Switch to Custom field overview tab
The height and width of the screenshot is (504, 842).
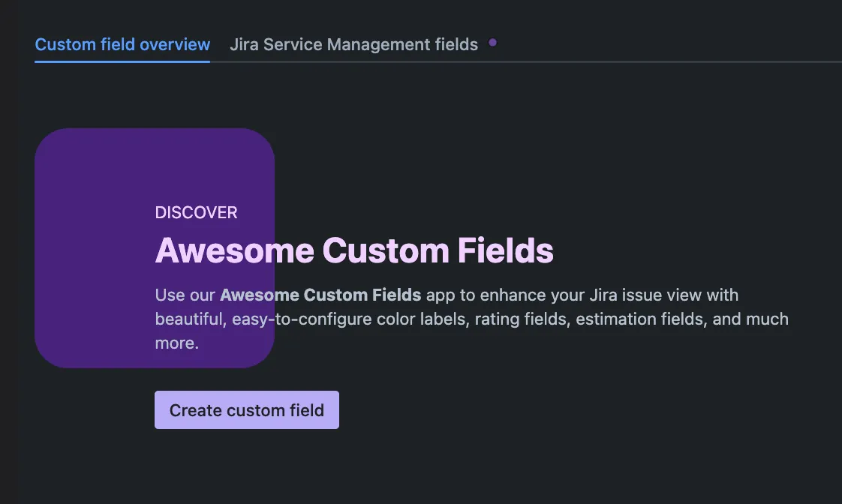click(122, 44)
